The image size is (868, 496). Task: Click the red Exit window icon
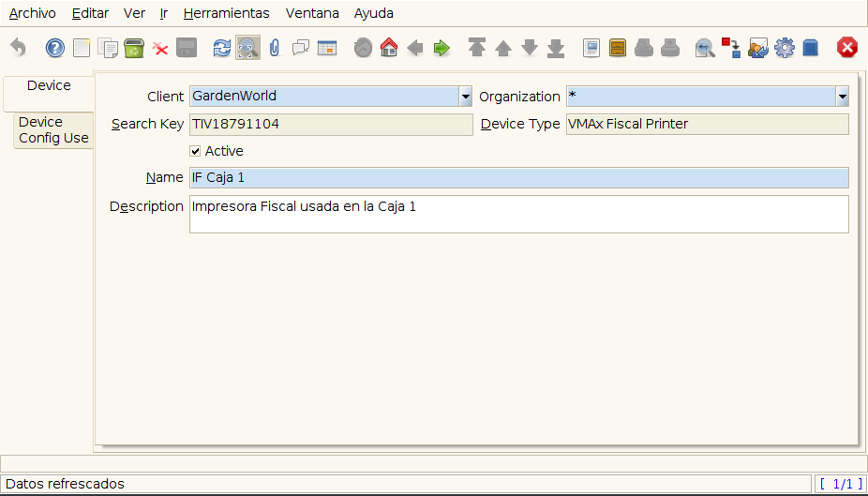pos(847,48)
